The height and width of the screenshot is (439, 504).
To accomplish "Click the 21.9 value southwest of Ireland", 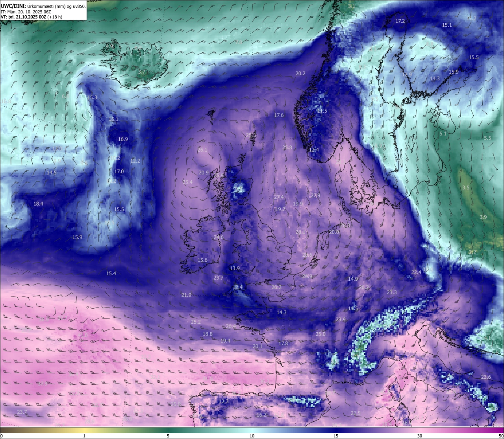I will (x=186, y=295).
